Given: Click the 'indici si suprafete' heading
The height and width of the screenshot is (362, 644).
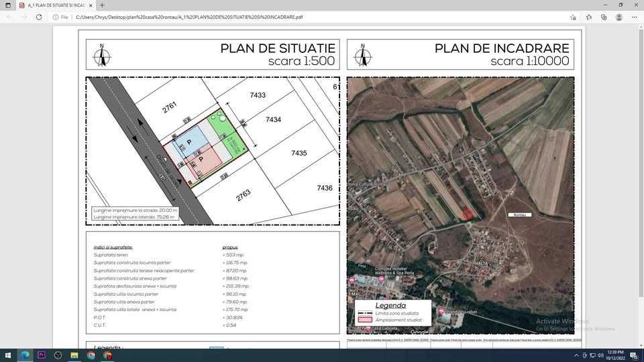Looking at the screenshot, I should point(113,247).
